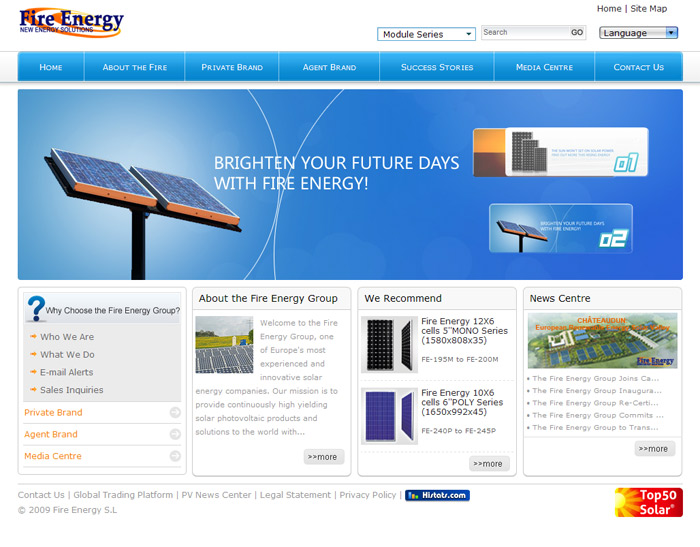Click >>more in We Recommend
Image resolution: width=700 pixels, height=547 pixels.
489,464
